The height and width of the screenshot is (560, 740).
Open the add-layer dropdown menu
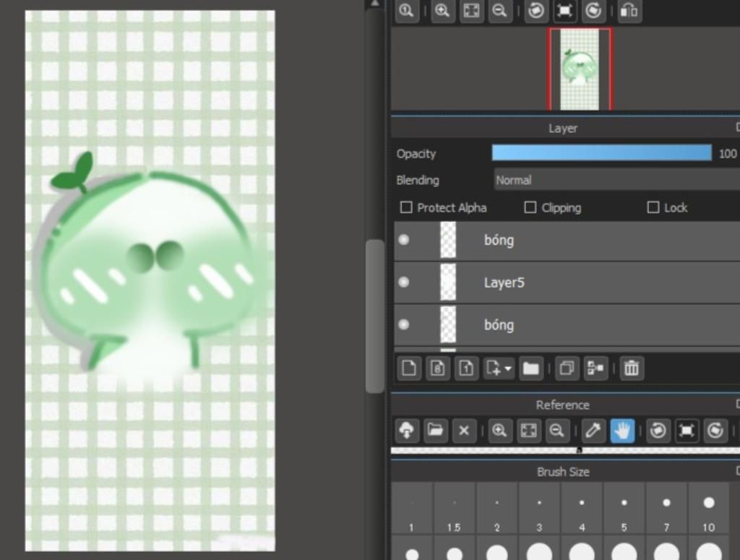(x=499, y=368)
